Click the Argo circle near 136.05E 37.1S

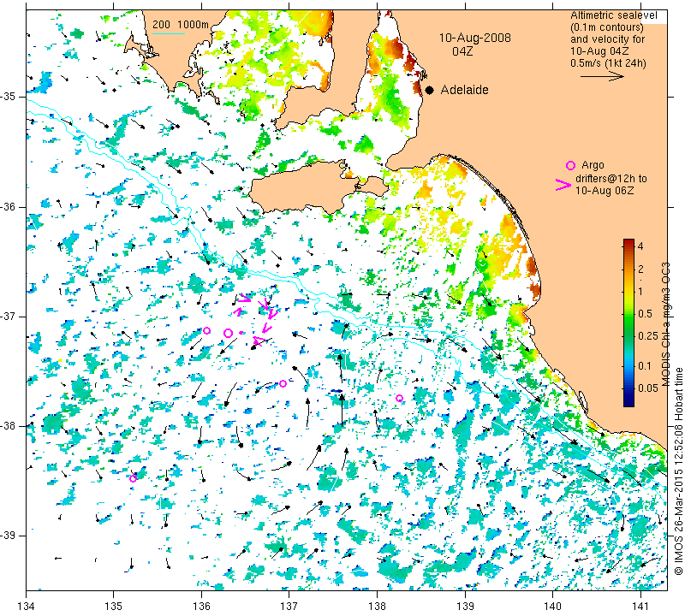coord(207,330)
